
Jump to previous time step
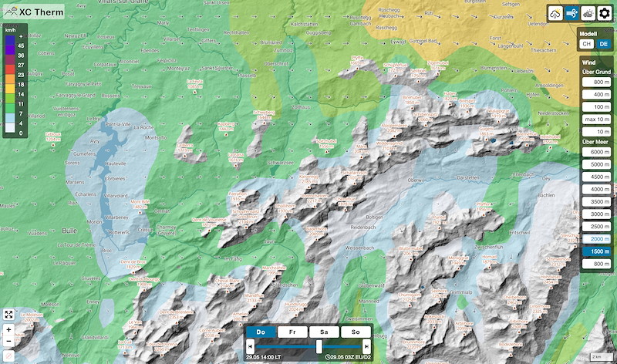click(x=251, y=346)
